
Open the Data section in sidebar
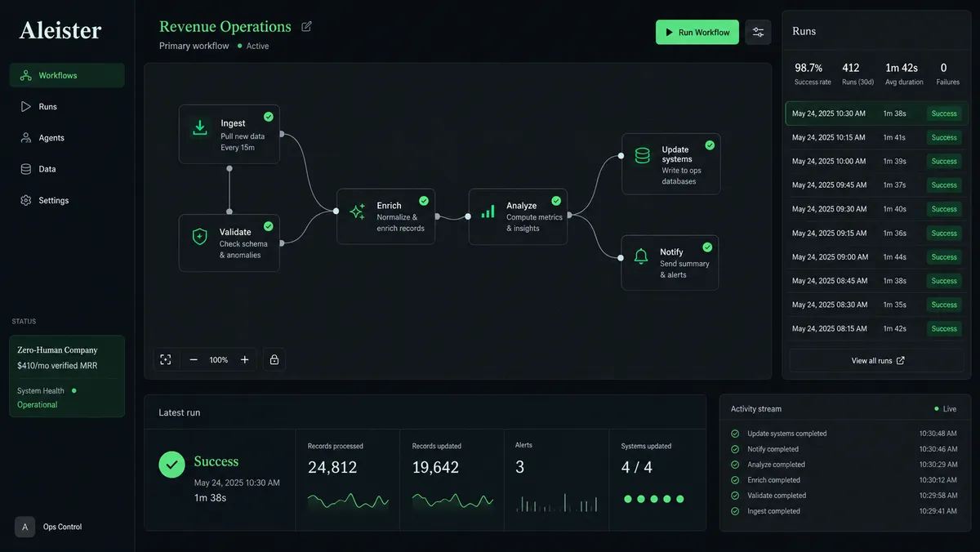[x=67, y=169]
